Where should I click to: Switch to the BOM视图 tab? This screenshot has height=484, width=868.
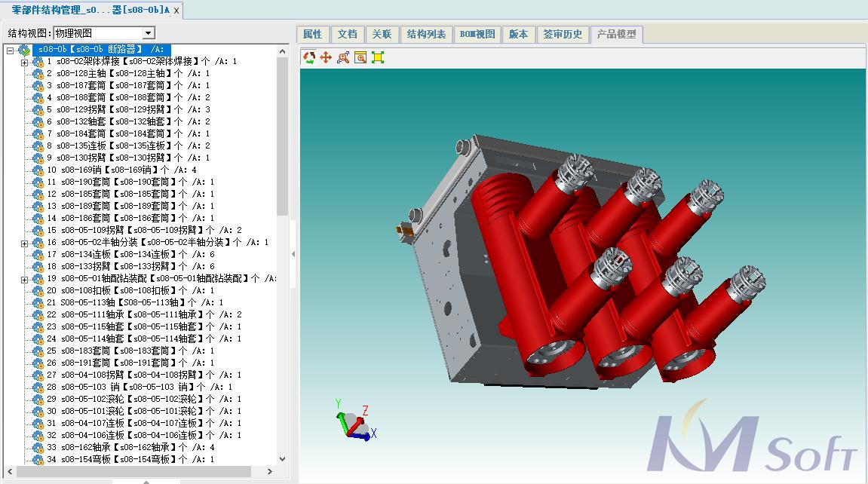coord(477,34)
